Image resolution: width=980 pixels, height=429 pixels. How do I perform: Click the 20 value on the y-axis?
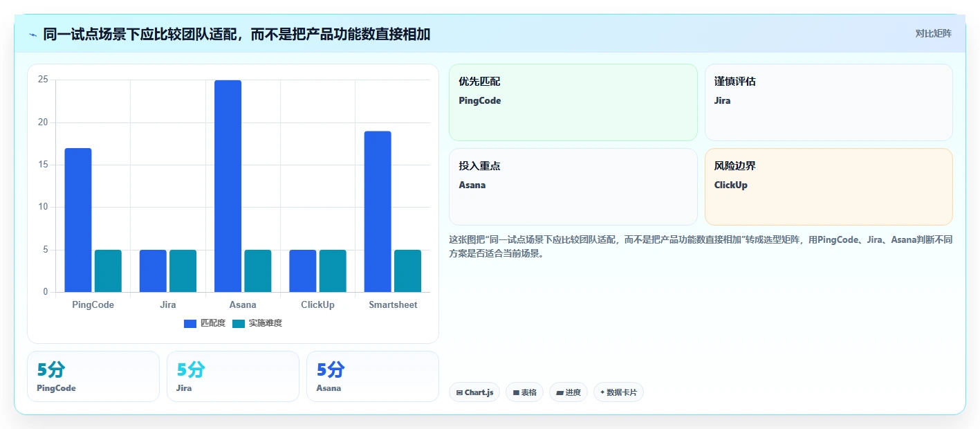[x=43, y=122]
